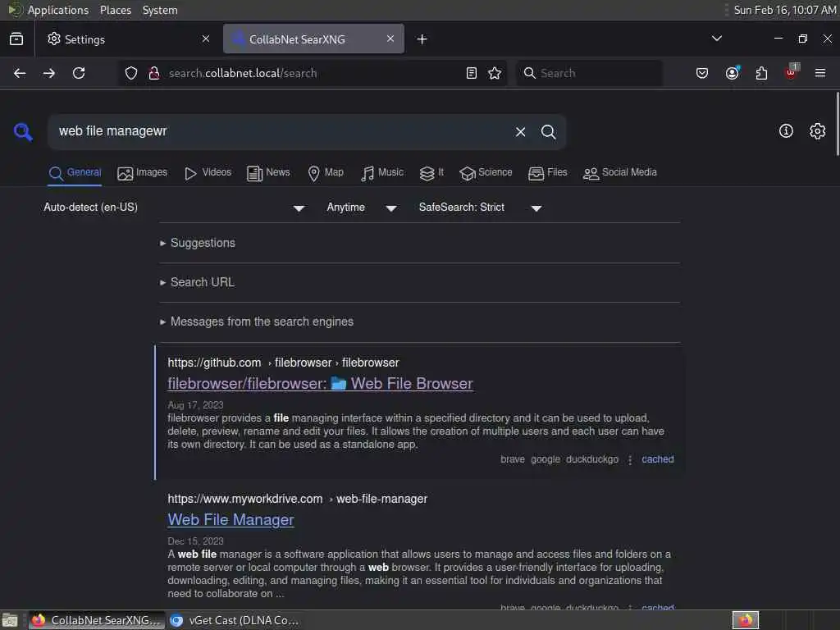Open github.com filebrowser URL breadcrumb

pyautogui.click(x=283, y=363)
